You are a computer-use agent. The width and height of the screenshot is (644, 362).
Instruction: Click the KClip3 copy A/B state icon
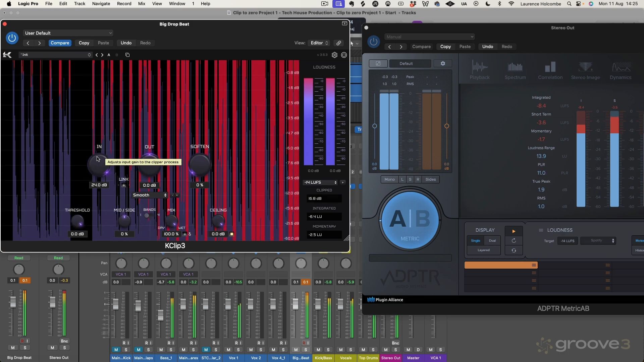pos(127,55)
